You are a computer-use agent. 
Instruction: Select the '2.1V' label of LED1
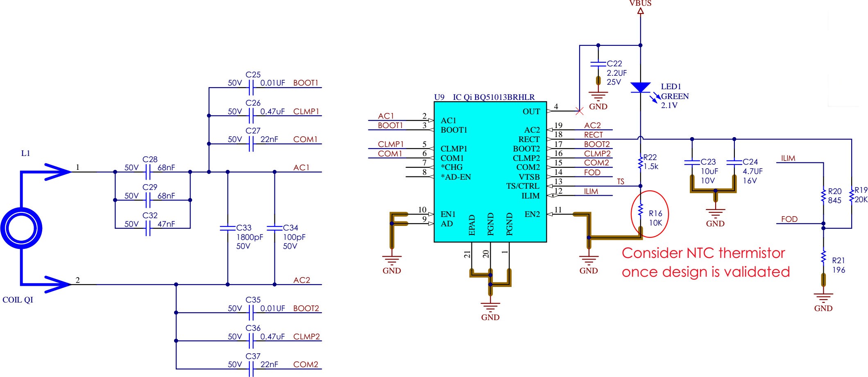[x=669, y=105]
